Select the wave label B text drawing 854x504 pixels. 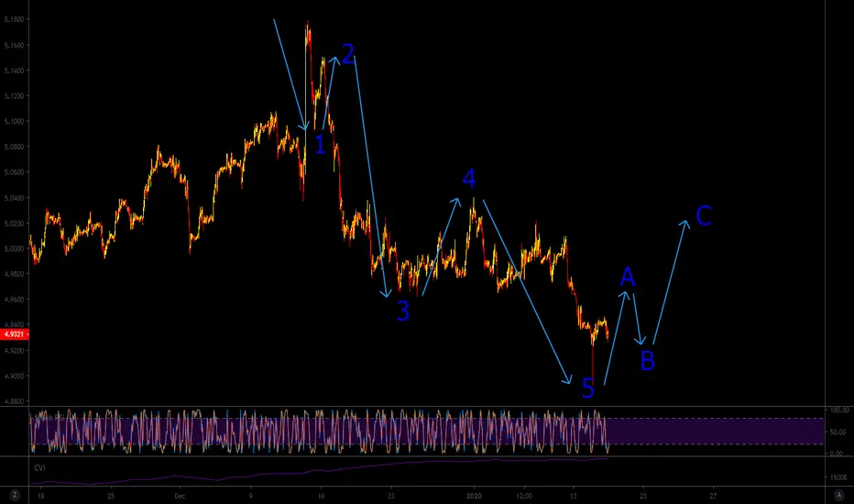coord(647,361)
